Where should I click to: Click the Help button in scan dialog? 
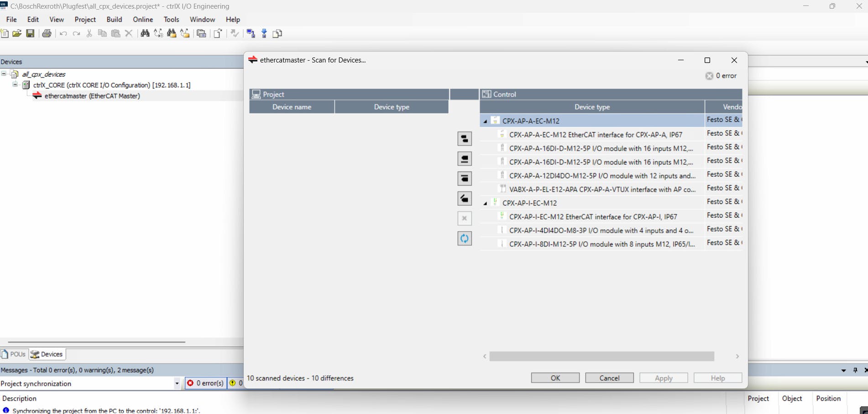718,378
